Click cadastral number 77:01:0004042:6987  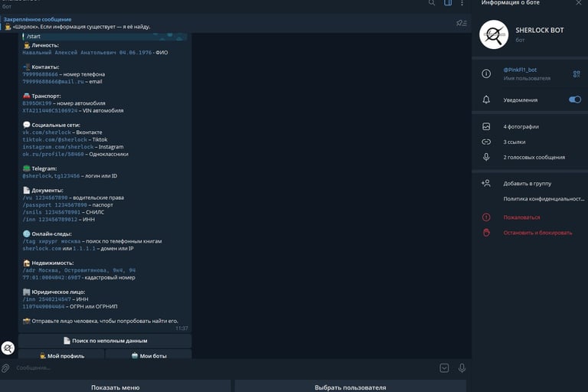pos(51,278)
